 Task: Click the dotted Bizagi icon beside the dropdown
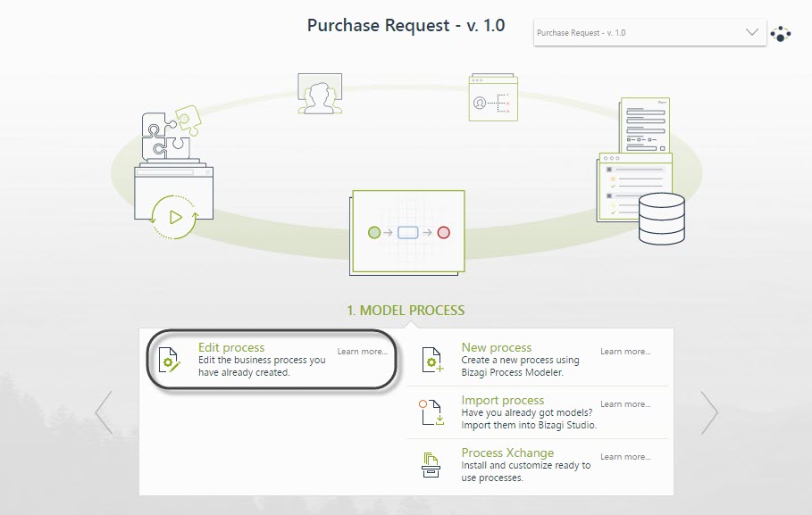780,34
